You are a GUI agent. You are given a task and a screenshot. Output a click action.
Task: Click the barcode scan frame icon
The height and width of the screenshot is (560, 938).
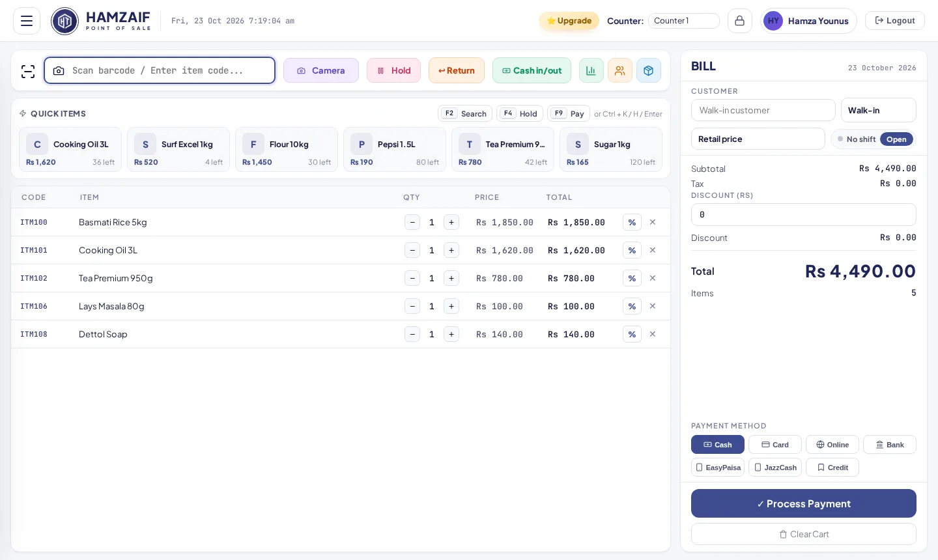pos(28,71)
